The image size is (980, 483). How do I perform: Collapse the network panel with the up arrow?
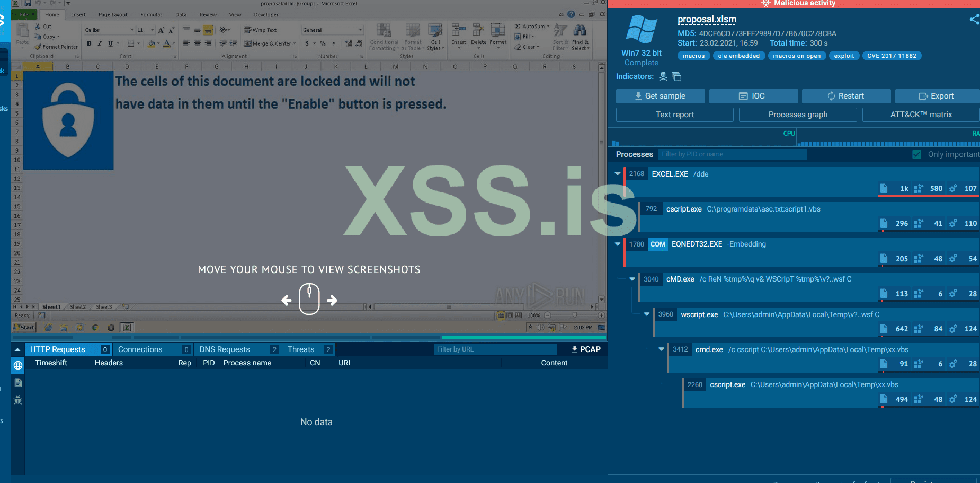(x=17, y=349)
